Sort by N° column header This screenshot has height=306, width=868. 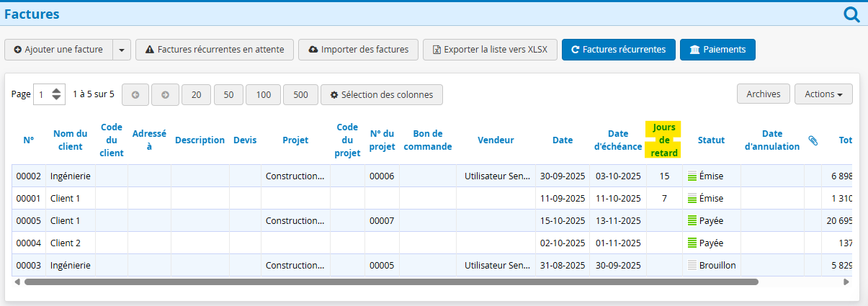click(x=29, y=140)
